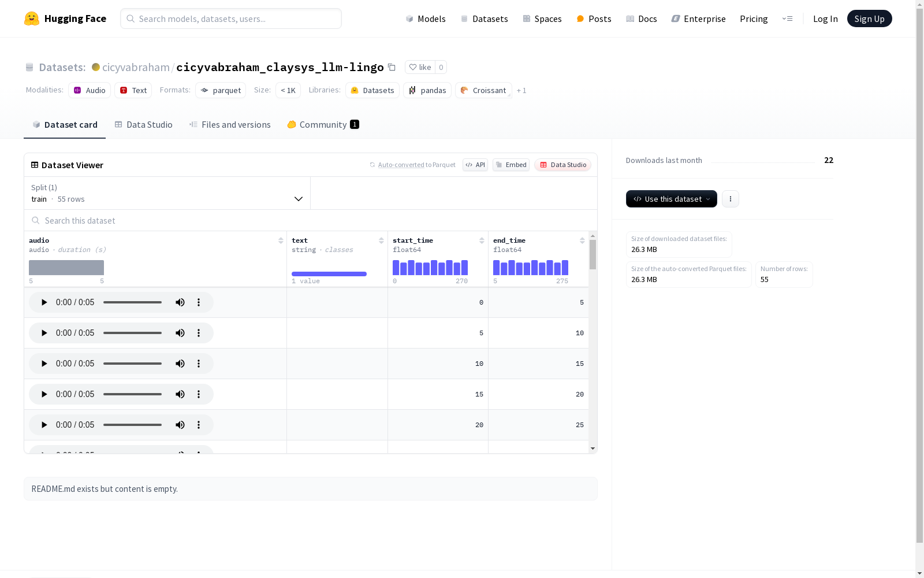924x578 pixels.
Task: Sort by the end_time column
Action: 582,240
